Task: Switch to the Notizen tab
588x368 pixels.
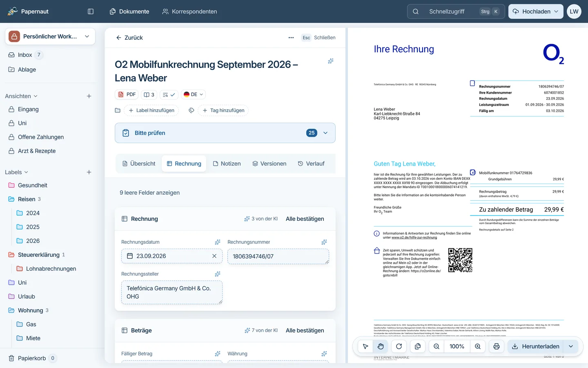Action: (x=227, y=164)
